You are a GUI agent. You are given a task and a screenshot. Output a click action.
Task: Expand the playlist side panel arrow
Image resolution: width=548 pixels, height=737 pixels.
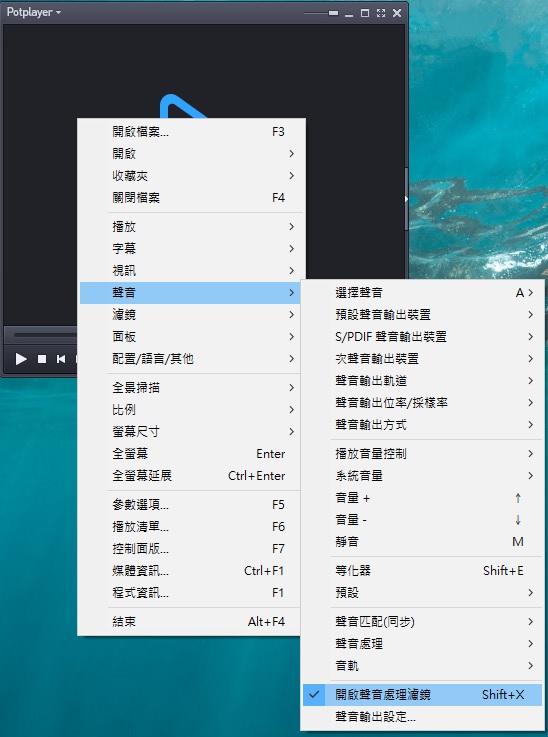(407, 199)
